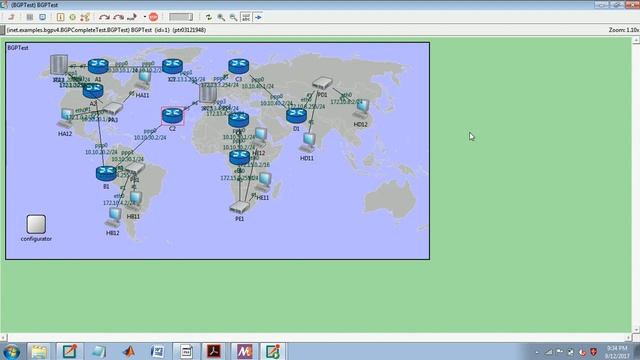Click host HA12 computer icon
This screenshot has width=640, height=360.
tap(65, 118)
